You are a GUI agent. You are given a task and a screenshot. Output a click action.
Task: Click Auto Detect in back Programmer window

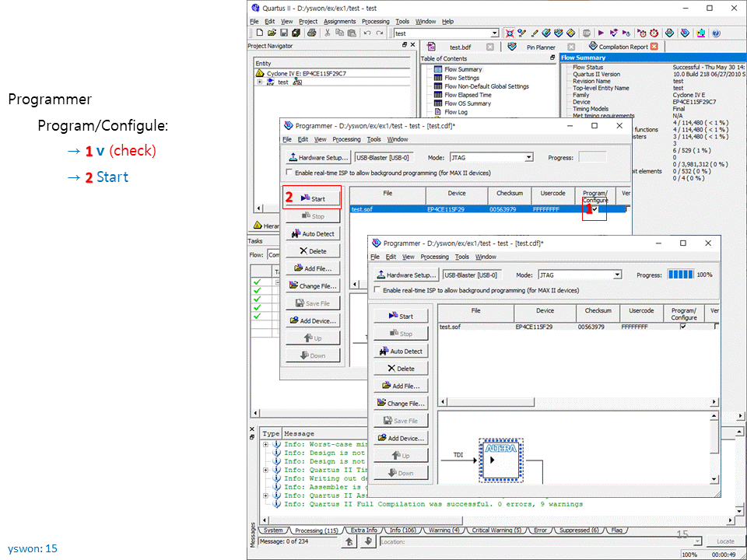313,234
